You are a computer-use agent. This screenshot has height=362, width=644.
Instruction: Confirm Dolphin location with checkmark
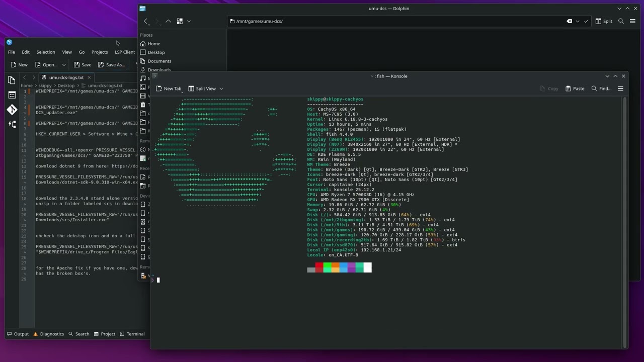(586, 21)
